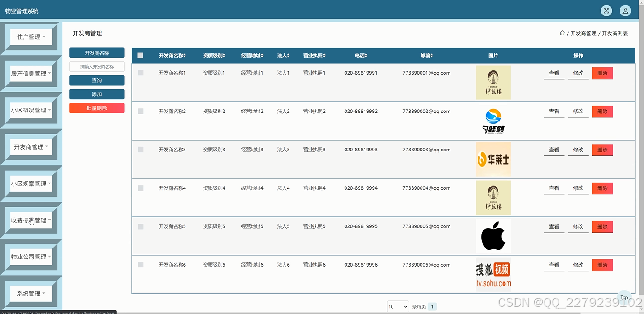Expand 房产信息管理 sidebar menu
Viewport: 644px width, 314px height.
pos(31,74)
